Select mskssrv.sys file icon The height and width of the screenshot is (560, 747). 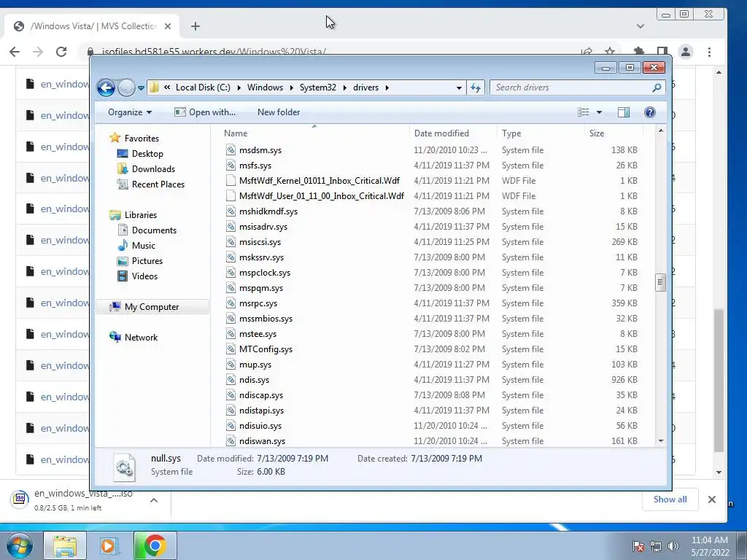coord(231,257)
